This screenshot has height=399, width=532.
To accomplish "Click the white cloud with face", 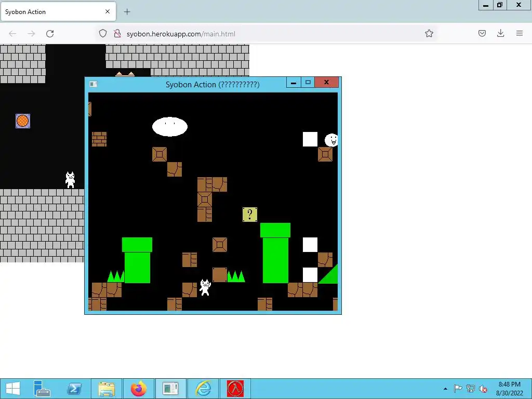I will tap(170, 127).
